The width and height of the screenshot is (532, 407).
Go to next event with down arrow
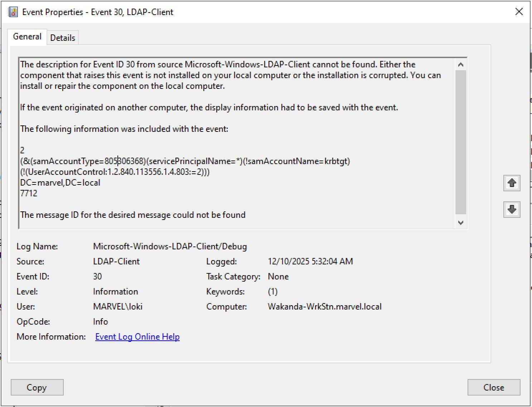tap(512, 210)
